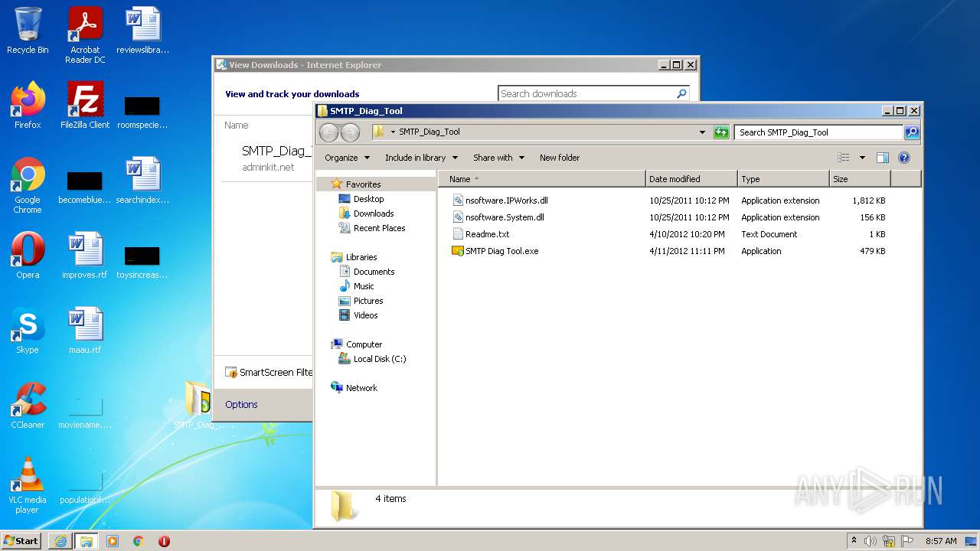The image size is (980, 551).
Task: Click the Change your view icon
Action: 844,158
